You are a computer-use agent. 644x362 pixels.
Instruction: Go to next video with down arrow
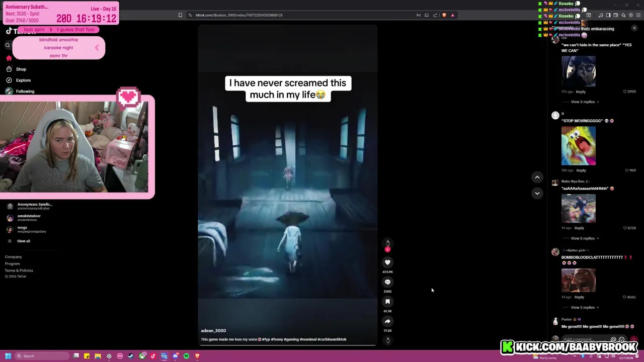(x=537, y=193)
